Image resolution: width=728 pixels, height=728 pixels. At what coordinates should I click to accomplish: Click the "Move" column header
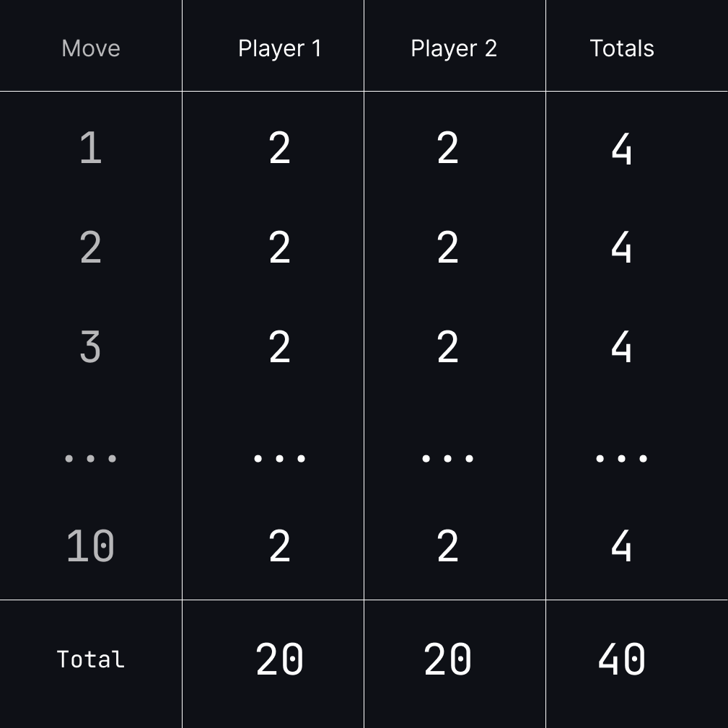(91, 48)
